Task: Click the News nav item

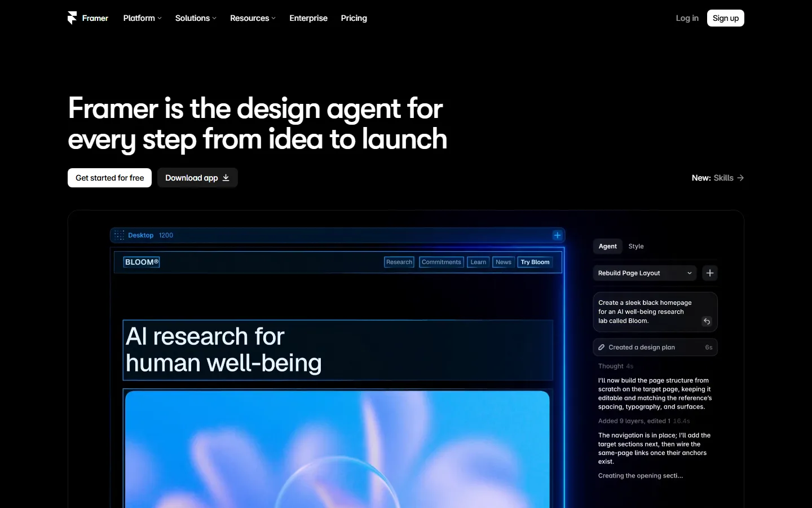Action: (x=504, y=262)
